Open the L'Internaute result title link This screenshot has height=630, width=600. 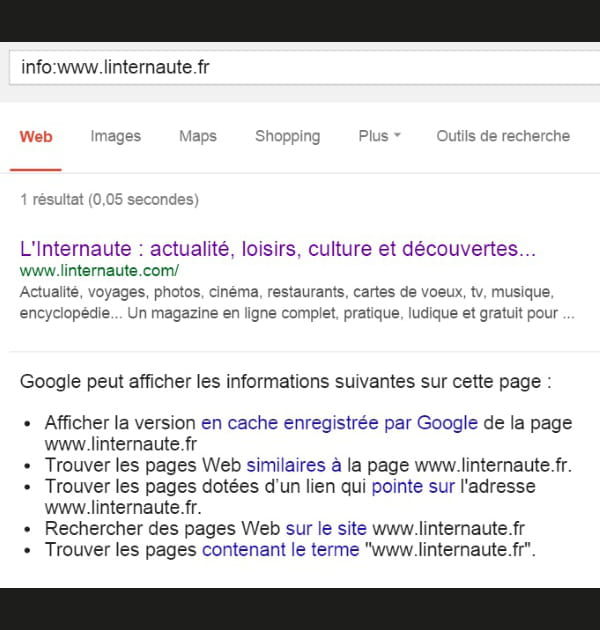tap(278, 248)
